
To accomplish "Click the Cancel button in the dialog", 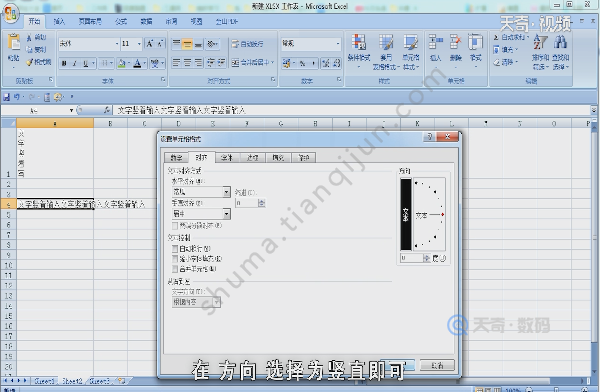I will point(437,365).
